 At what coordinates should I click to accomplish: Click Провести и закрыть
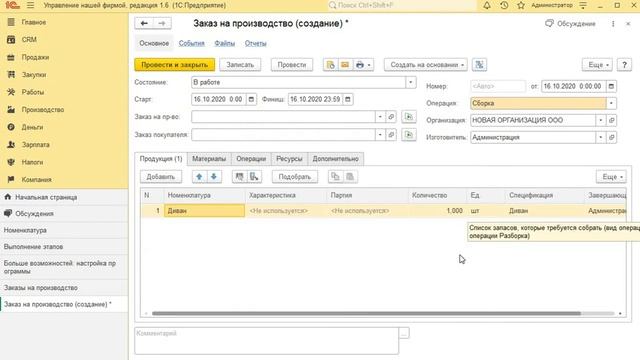pyautogui.click(x=175, y=64)
